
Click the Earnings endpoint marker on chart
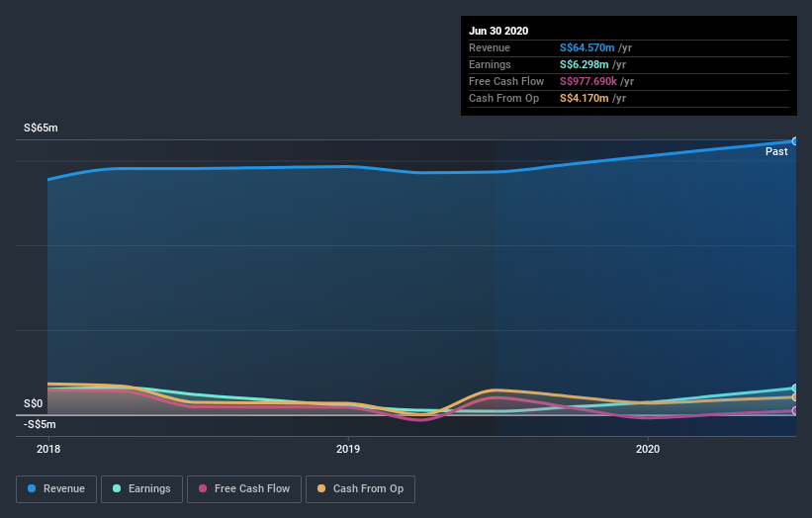(795, 388)
